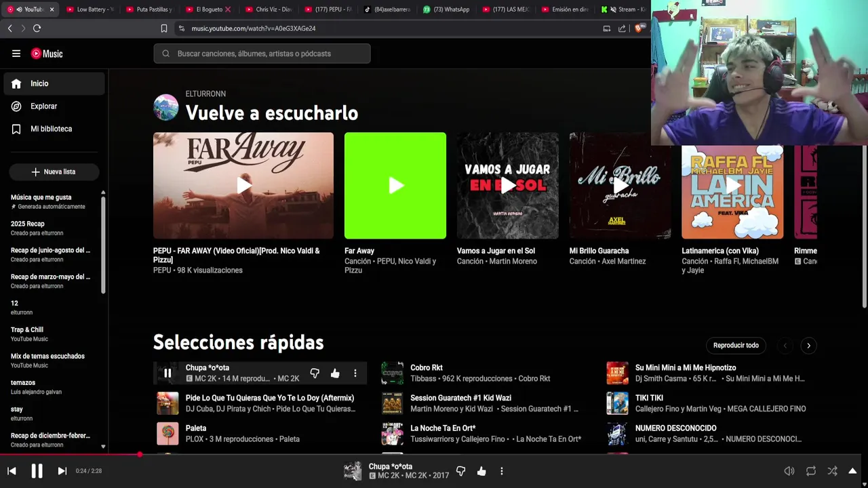Click the search field for songs
868x488 pixels.
pyautogui.click(x=262, y=54)
